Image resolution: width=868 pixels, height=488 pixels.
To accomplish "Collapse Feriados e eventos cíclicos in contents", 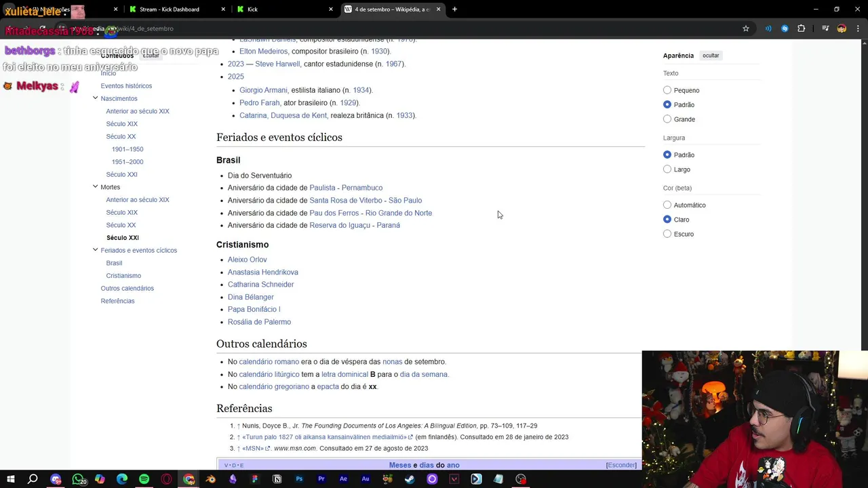I will coord(95,250).
